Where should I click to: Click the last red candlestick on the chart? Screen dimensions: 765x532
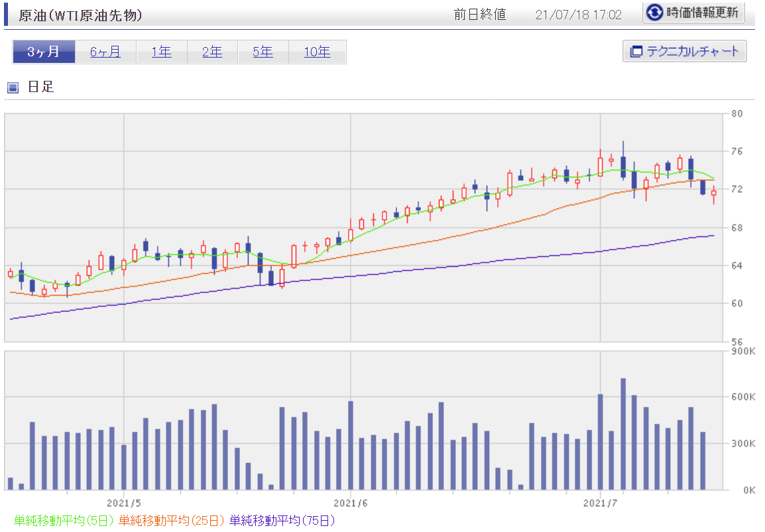[x=714, y=194]
